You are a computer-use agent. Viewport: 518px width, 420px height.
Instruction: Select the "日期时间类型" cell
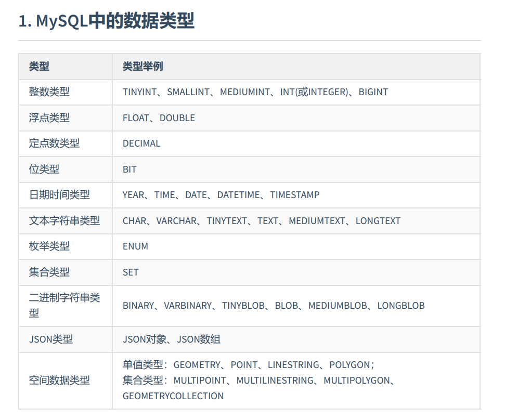click(x=66, y=195)
